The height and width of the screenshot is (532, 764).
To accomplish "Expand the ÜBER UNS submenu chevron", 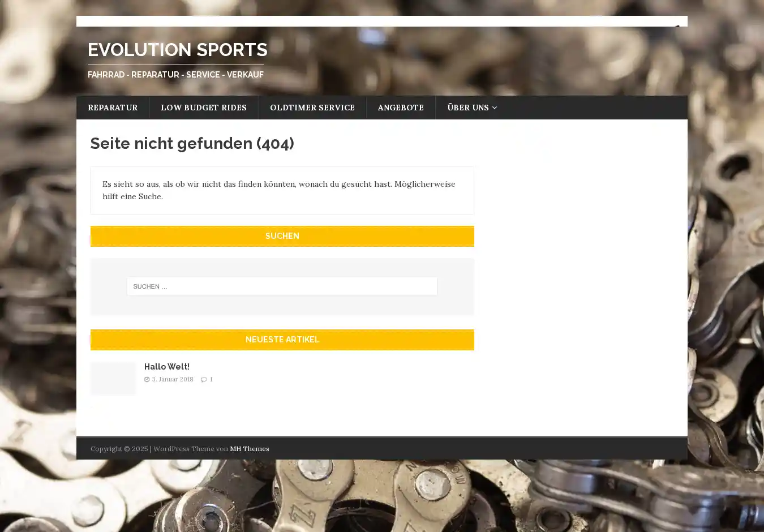I will [495, 108].
